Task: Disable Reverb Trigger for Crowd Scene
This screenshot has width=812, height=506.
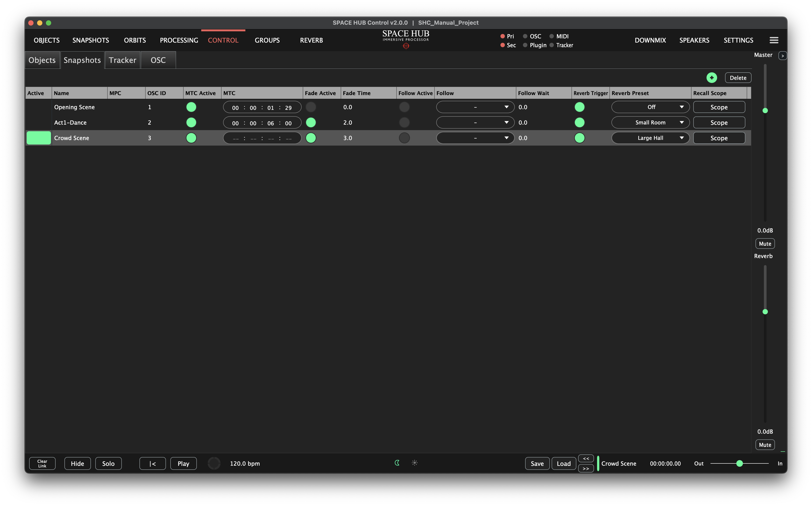Action: coord(579,138)
